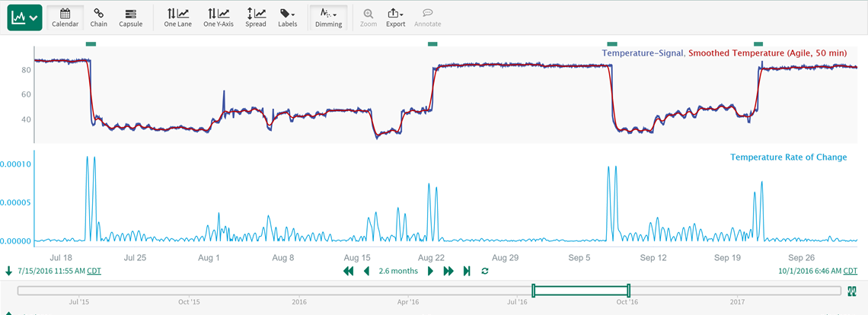Click the green investigation range slider box
Viewport: 868px width, 315px height.
(x=581, y=290)
